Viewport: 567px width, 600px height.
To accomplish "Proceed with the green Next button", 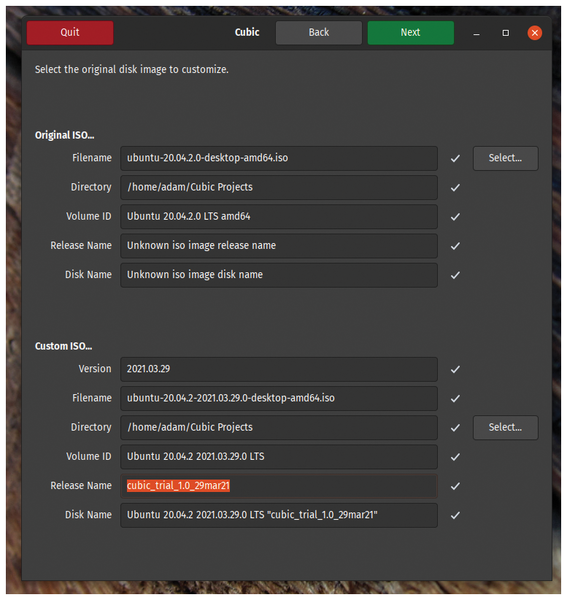I will [411, 33].
